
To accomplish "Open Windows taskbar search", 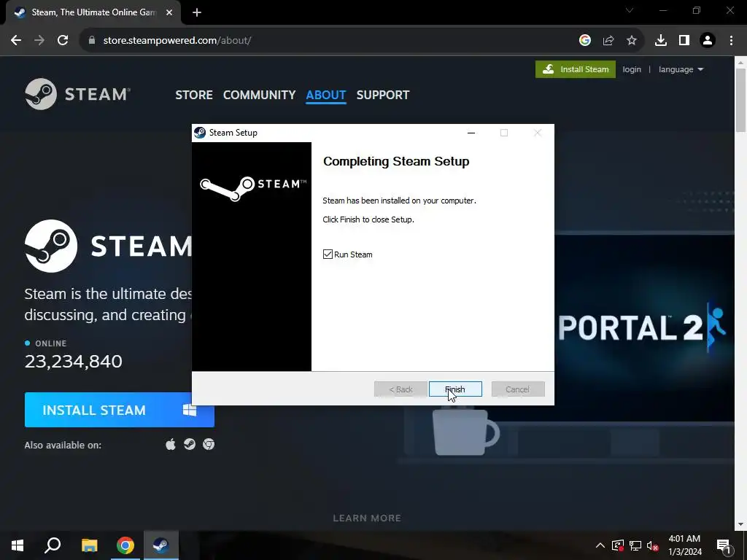I will 53,545.
